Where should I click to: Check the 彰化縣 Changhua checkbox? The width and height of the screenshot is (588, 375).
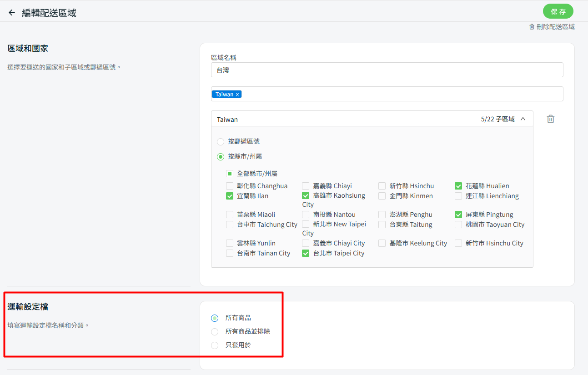point(230,186)
